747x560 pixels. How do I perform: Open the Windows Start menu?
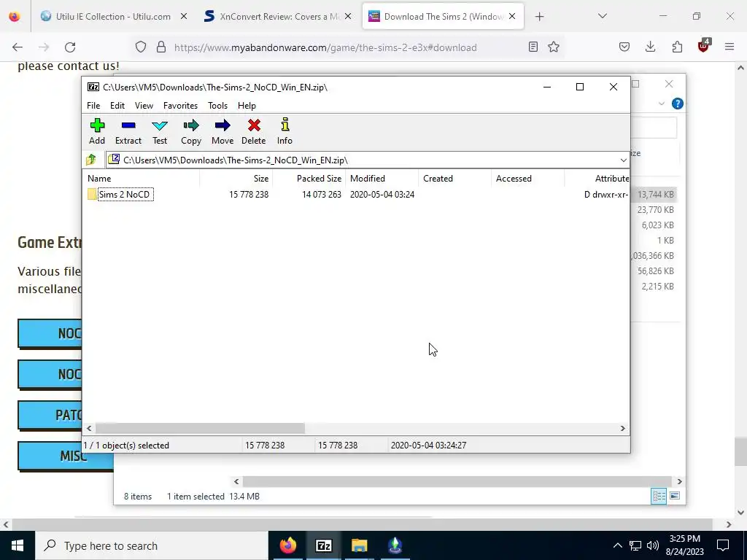coord(18,545)
